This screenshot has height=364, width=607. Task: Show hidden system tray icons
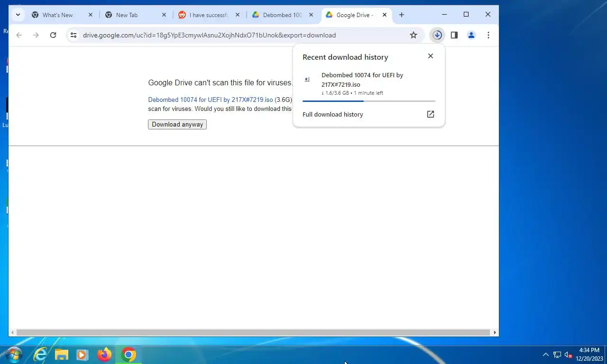546,355
